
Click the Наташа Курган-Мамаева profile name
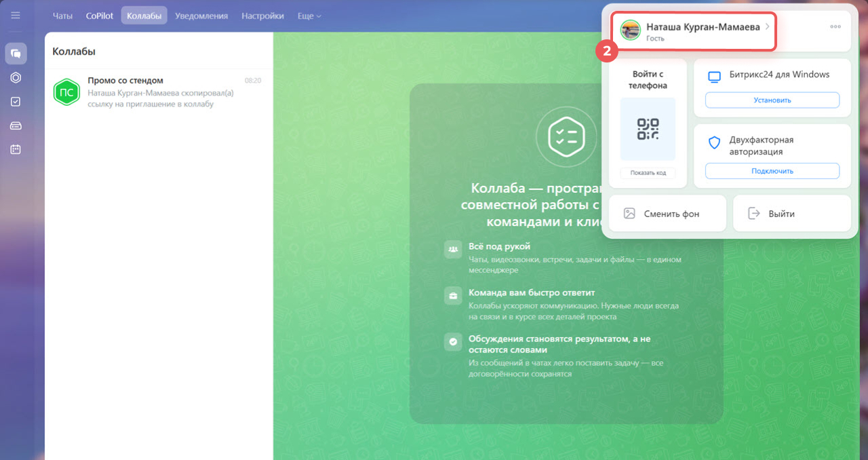point(703,27)
